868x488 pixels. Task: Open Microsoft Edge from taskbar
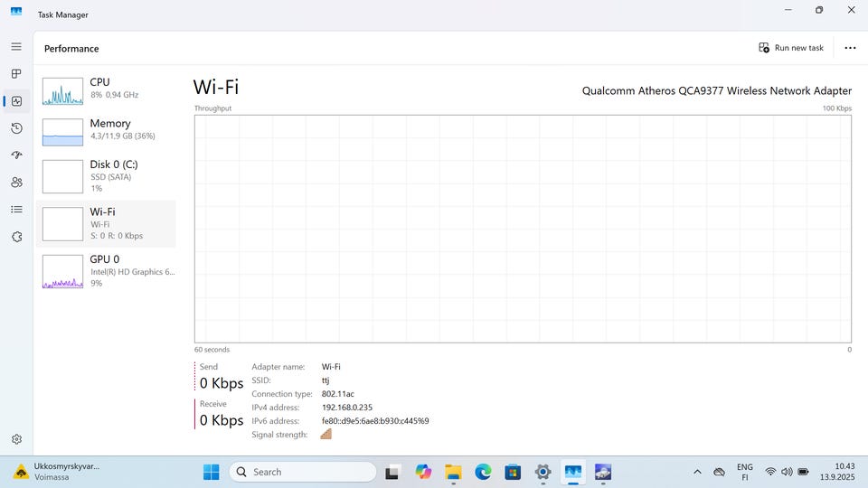(x=483, y=472)
